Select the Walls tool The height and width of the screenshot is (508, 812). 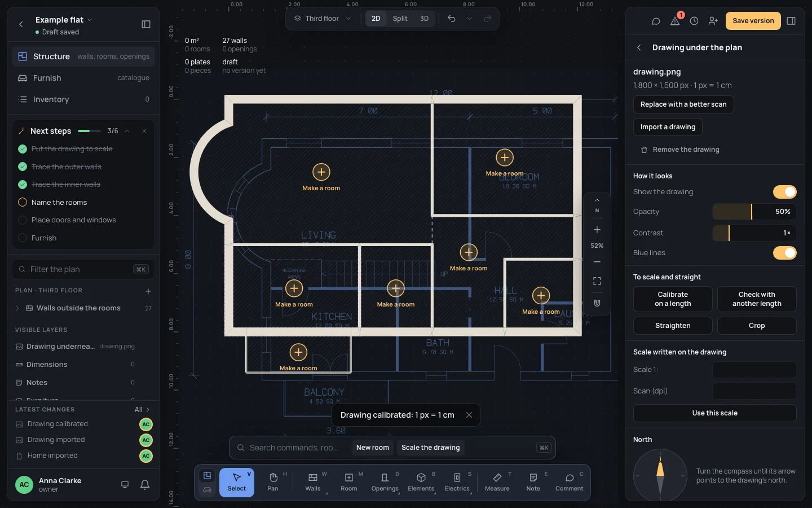click(313, 483)
